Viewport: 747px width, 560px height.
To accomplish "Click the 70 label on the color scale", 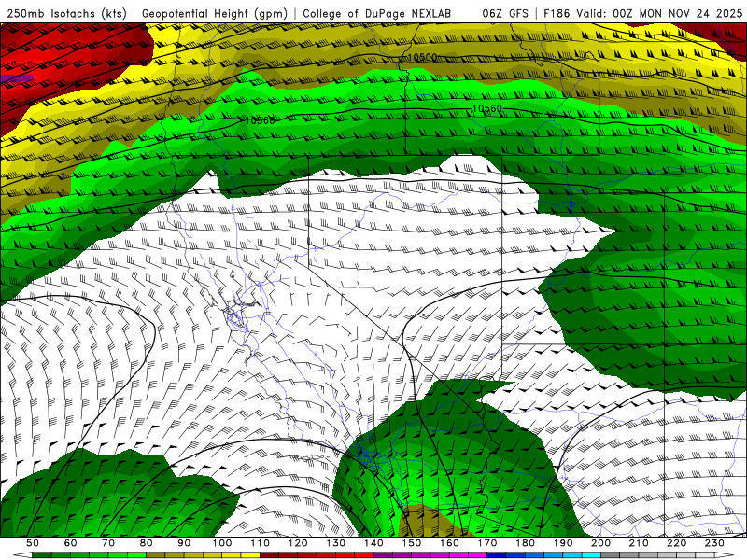I will point(108,543).
